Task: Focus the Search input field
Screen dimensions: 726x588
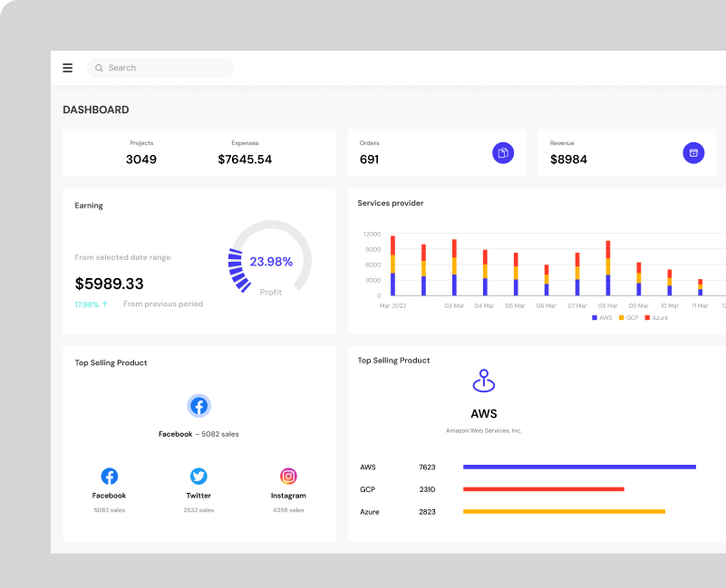Action: (x=160, y=68)
